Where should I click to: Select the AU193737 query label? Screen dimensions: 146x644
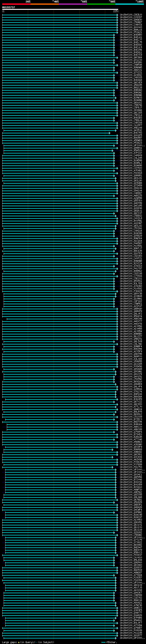(x=8, y=7)
